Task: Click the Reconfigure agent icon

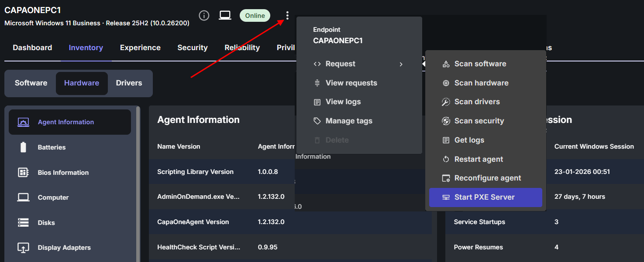Action: (446, 178)
